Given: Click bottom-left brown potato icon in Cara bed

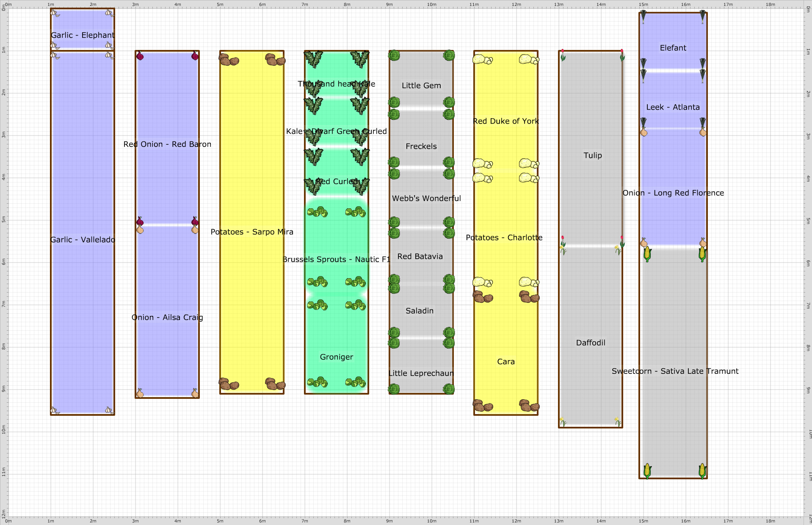Looking at the screenshot, I should click(x=483, y=406).
